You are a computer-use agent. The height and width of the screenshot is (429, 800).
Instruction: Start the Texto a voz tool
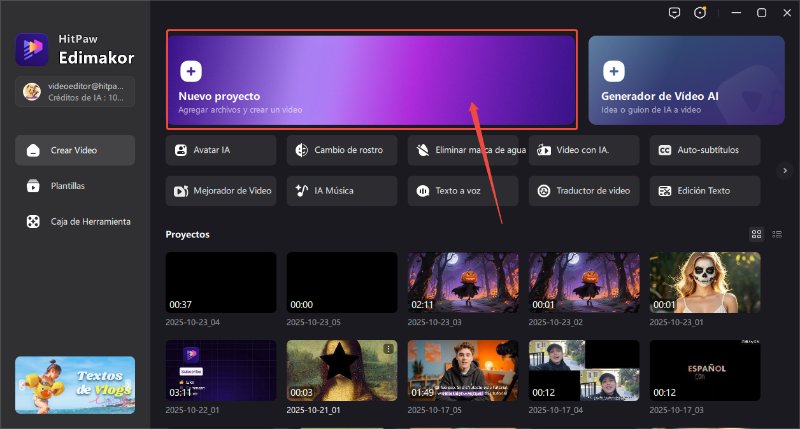(463, 190)
